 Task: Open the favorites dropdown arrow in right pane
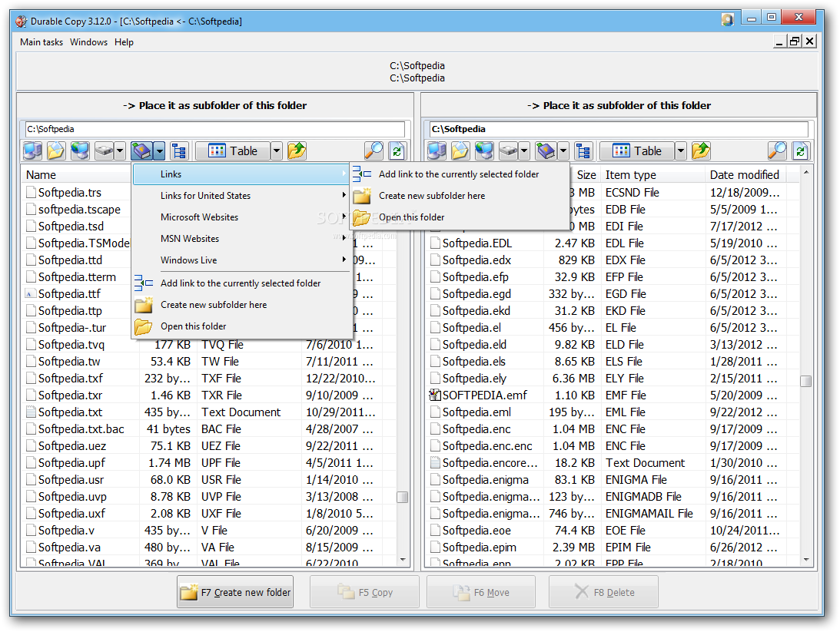click(563, 151)
